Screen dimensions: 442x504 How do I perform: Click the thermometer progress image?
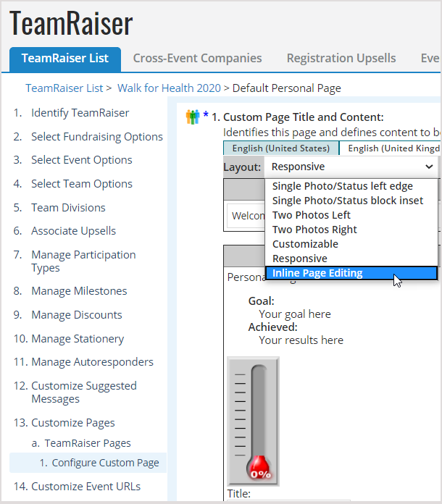pos(253,421)
